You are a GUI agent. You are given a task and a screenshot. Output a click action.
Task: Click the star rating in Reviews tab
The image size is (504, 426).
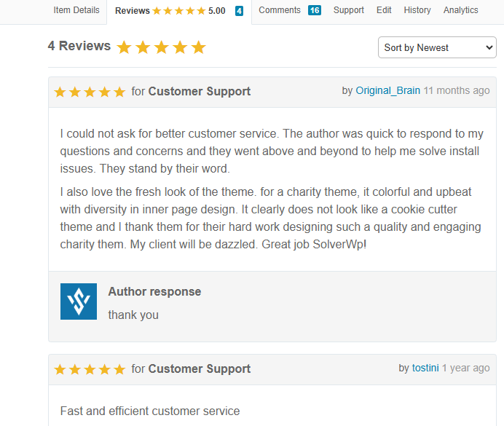coord(178,11)
